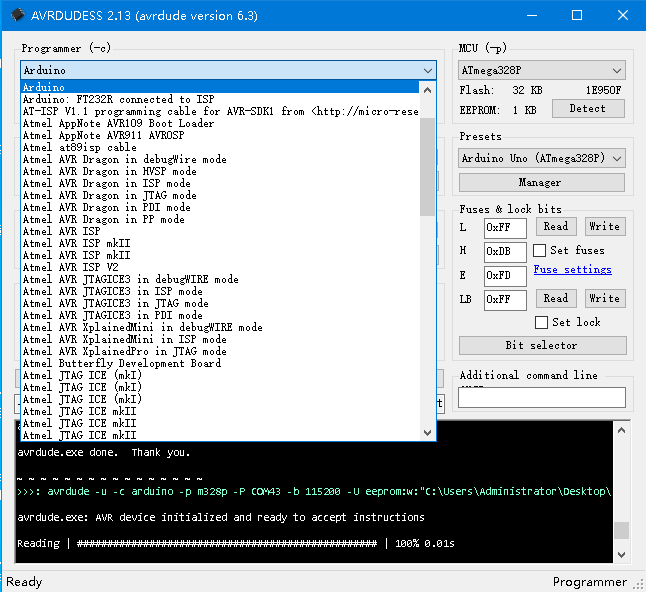646x592 pixels.
Task: Open the Bit selector
Action: click(x=542, y=345)
